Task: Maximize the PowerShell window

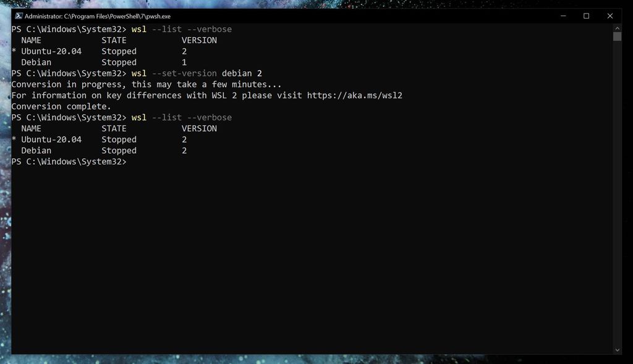Action: click(586, 15)
